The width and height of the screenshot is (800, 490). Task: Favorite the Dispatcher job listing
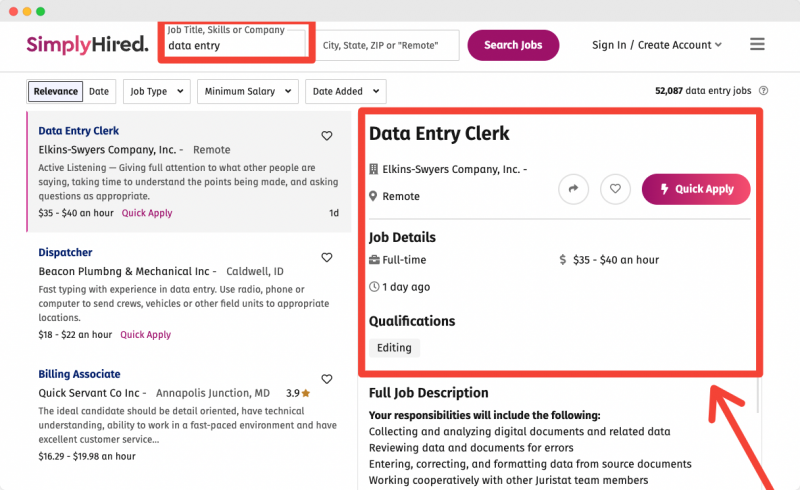coord(327,257)
